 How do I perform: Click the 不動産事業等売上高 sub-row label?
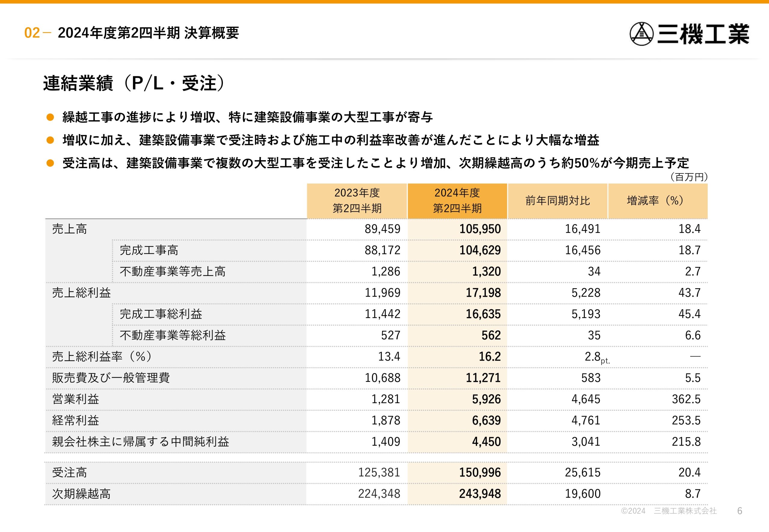coord(172,272)
